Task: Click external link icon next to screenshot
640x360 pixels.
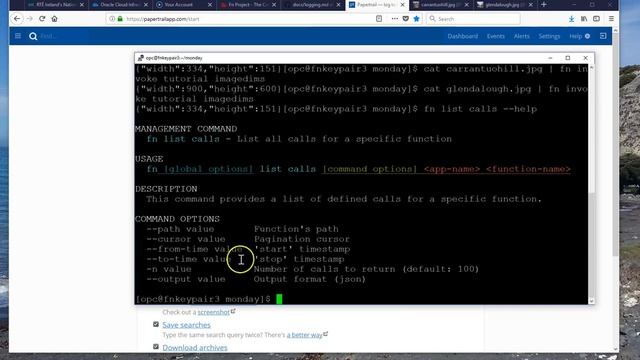Action: tap(233, 311)
